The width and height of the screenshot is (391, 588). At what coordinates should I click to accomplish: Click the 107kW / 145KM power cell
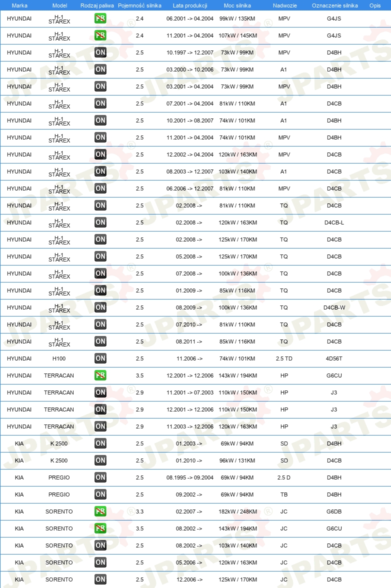click(x=237, y=35)
